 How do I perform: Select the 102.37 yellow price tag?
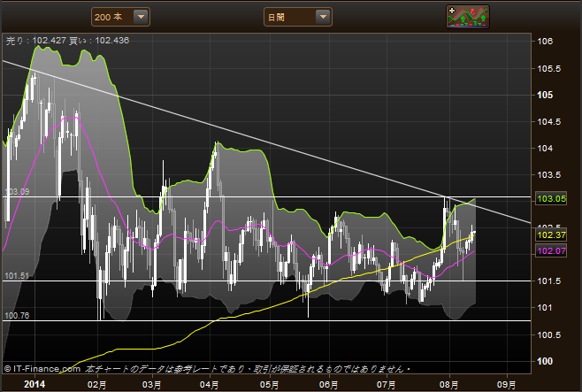(x=551, y=235)
